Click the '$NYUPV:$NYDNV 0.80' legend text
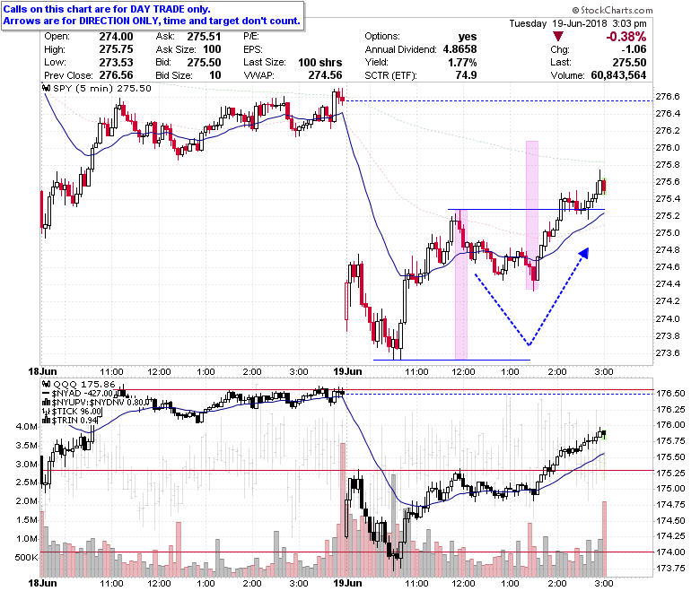The width and height of the screenshot is (700, 591). click(96, 403)
